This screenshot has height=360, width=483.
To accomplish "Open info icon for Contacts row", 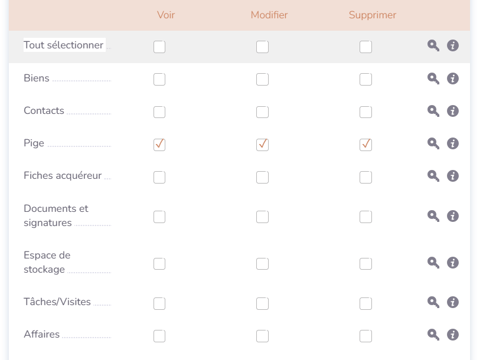I will click(x=453, y=111).
